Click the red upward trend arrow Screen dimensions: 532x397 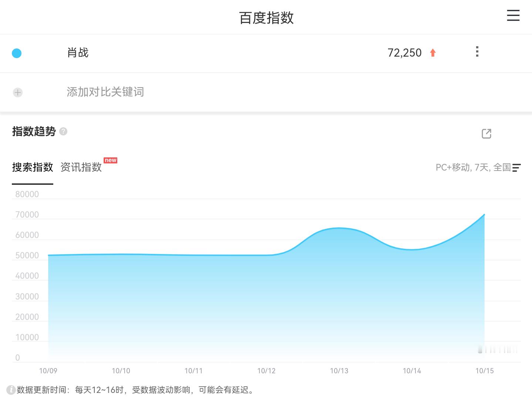[x=433, y=53]
